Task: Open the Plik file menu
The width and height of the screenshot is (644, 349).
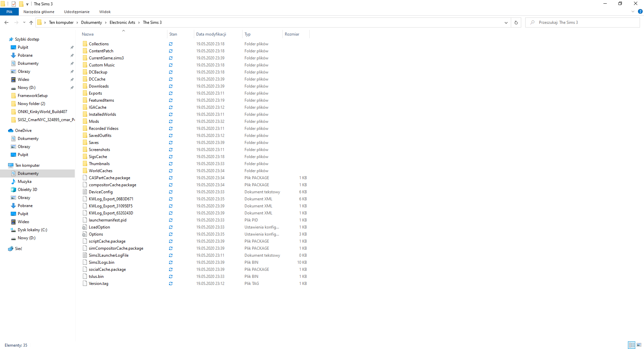Action: pos(9,12)
